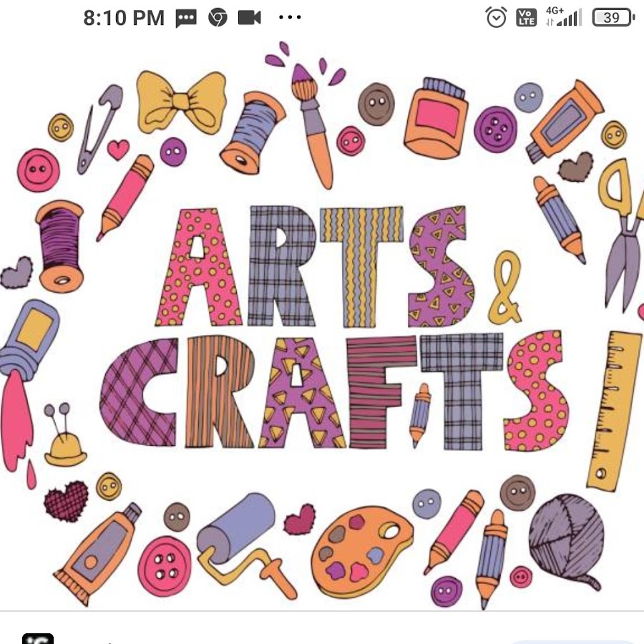Click the pincushion with two pins
Viewport: 644px width, 644px height.
point(65,435)
